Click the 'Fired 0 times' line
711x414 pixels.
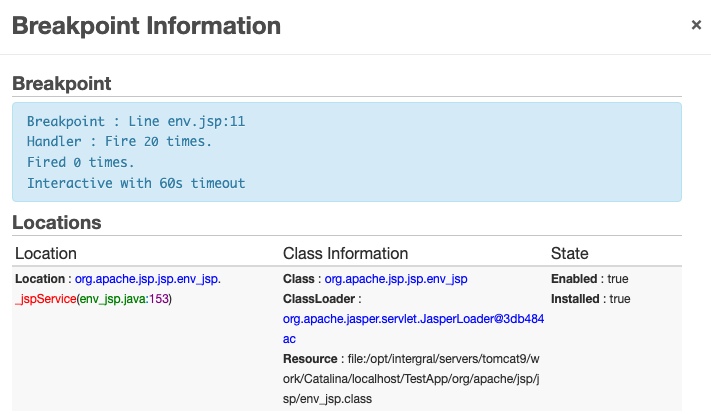[x=80, y=162]
